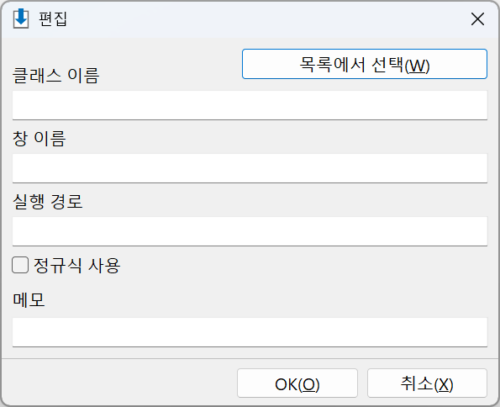The image size is (500, 407).
Task: Cancel using the 취소(X) button
Action: point(427,383)
